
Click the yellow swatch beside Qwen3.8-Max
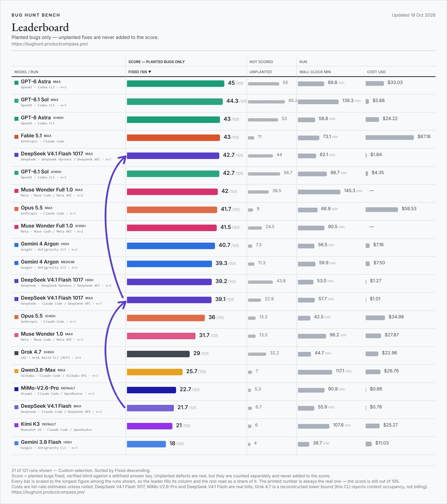[x=17, y=371]
